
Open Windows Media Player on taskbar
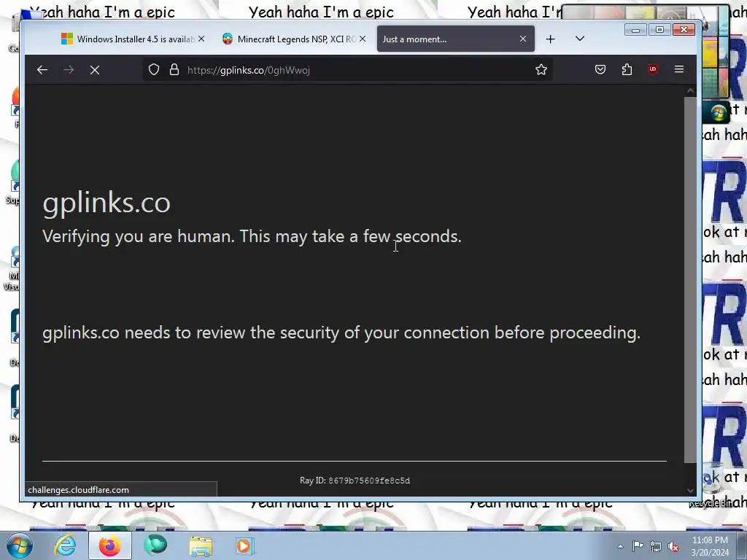pyautogui.click(x=245, y=545)
